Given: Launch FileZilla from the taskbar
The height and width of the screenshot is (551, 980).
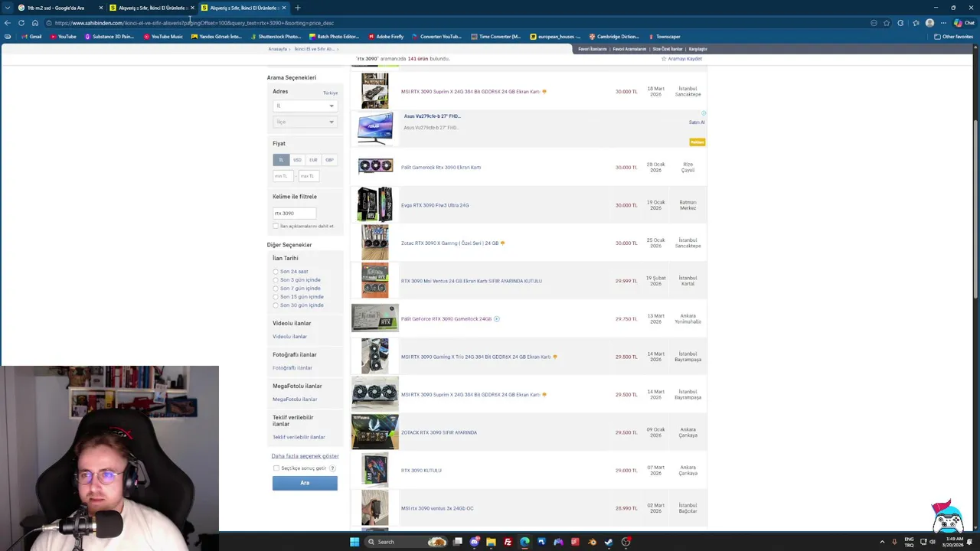Looking at the screenshot, I should click(x=508, y=542).
